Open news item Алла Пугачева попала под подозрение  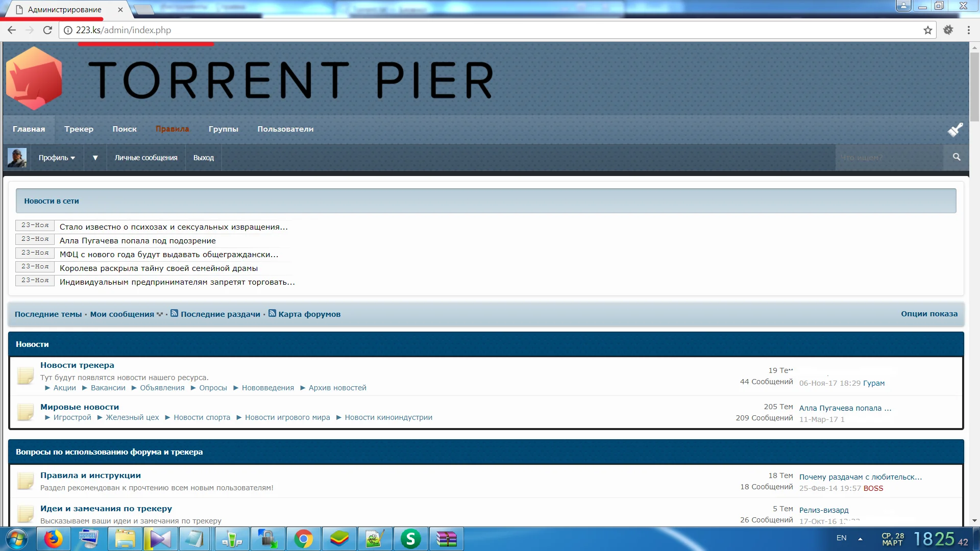click(x=137, y=241)
